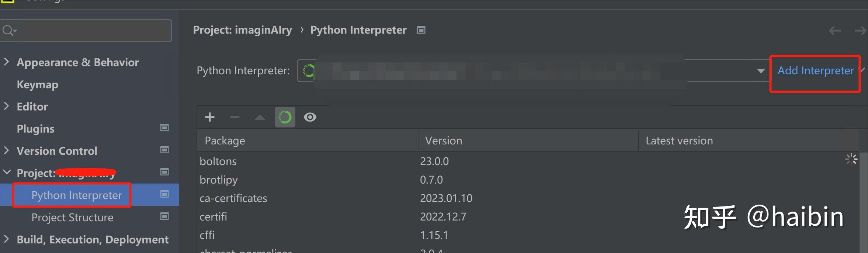Click project-level icon beside Version Control
Viewport: 868px width, 253px height.
click(164, 150)
